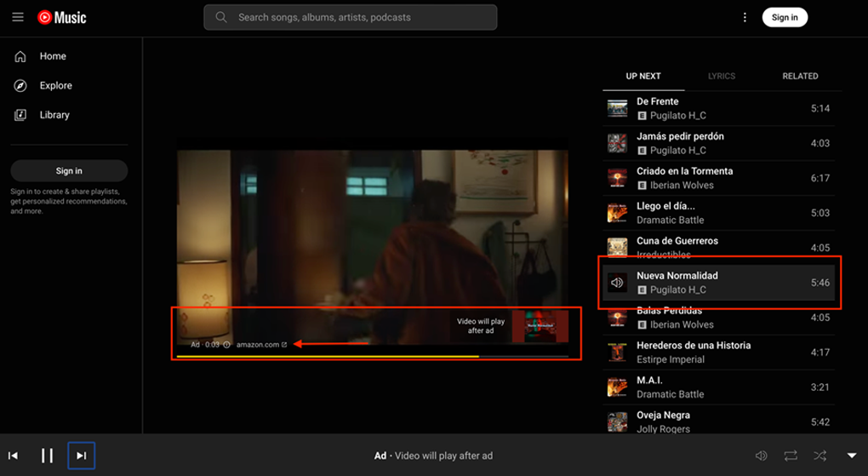Screen dimensions: 868x476
Task: Click the YouTube Music logo
Action: click(x=62, y=17)
